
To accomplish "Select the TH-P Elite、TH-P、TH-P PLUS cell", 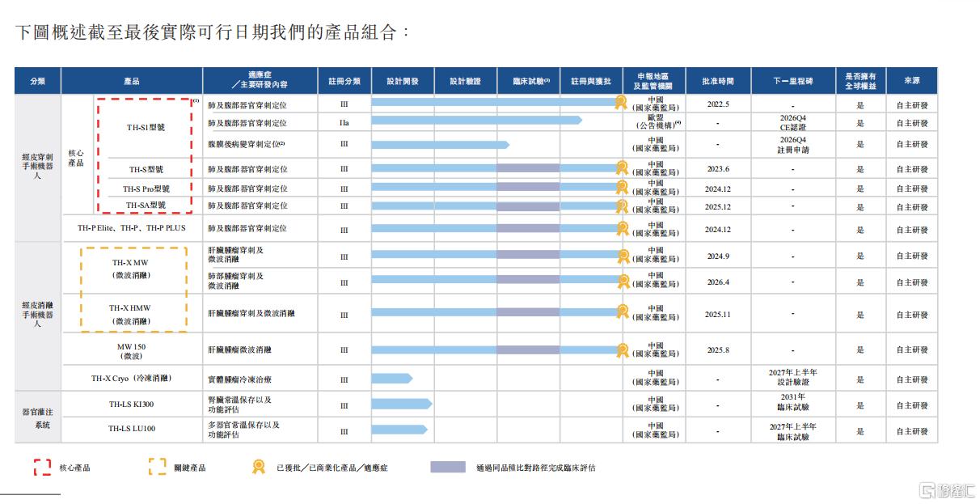I will (x=132, y=228).
